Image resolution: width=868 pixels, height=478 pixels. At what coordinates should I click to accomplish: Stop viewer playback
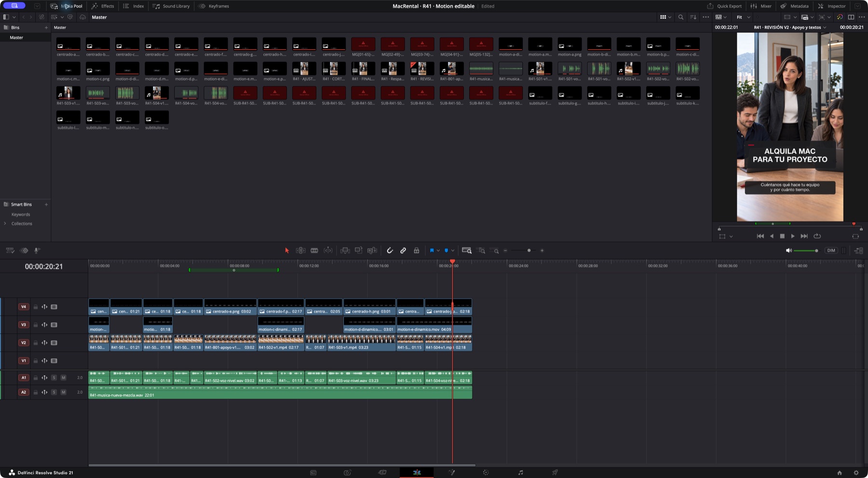pyautogui.click(x=782, y=236)
